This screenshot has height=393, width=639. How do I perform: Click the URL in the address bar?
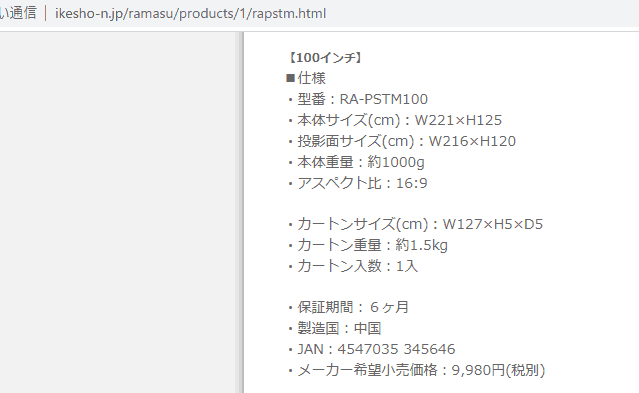(x=190, y=13)
